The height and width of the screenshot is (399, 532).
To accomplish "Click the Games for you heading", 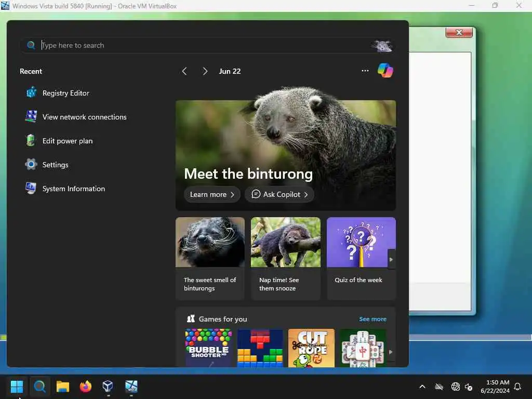I will (x=222, y=320).
